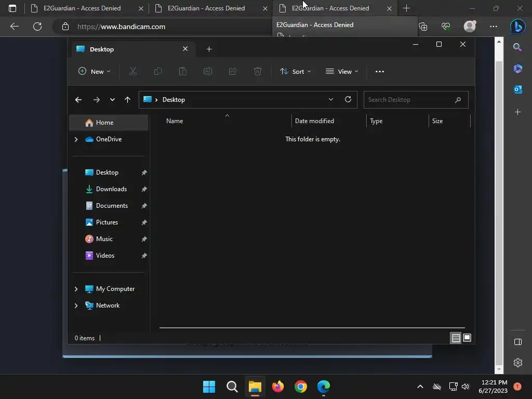
Task: Open Google Chrome from the taskbar
Action: (x=301, y=387)
